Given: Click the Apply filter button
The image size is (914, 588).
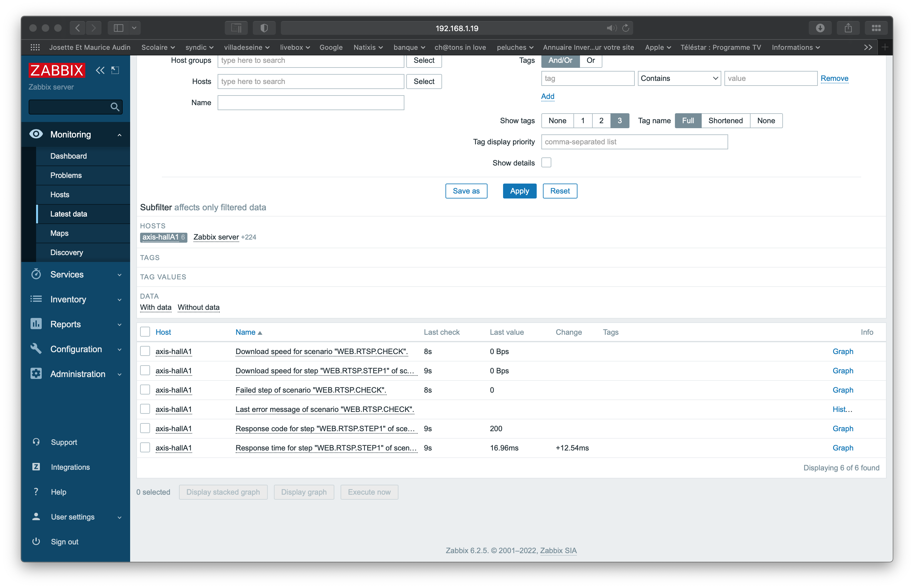Looking at the screenshot, I should [x=520, y=191].
